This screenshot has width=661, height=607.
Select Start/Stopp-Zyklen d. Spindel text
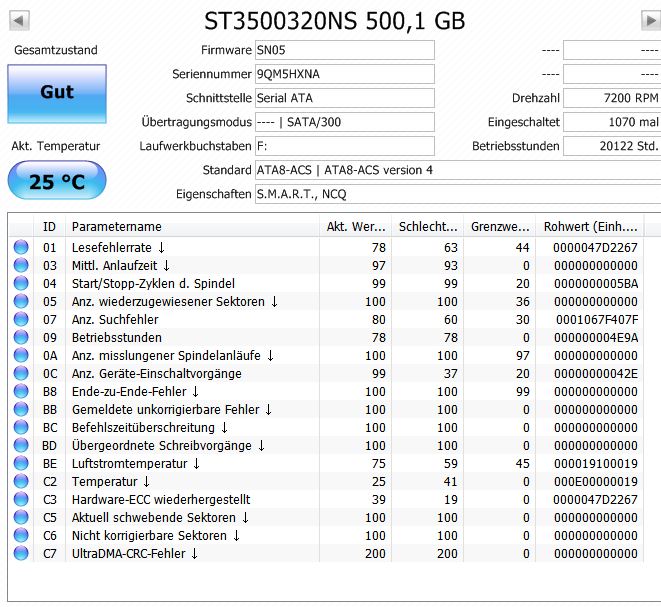coord(153,284)
